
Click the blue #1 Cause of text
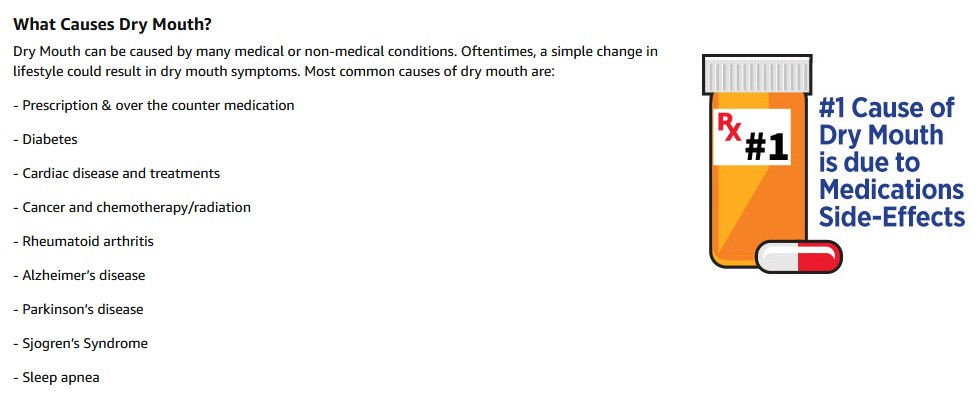click(x=886, y=108)
